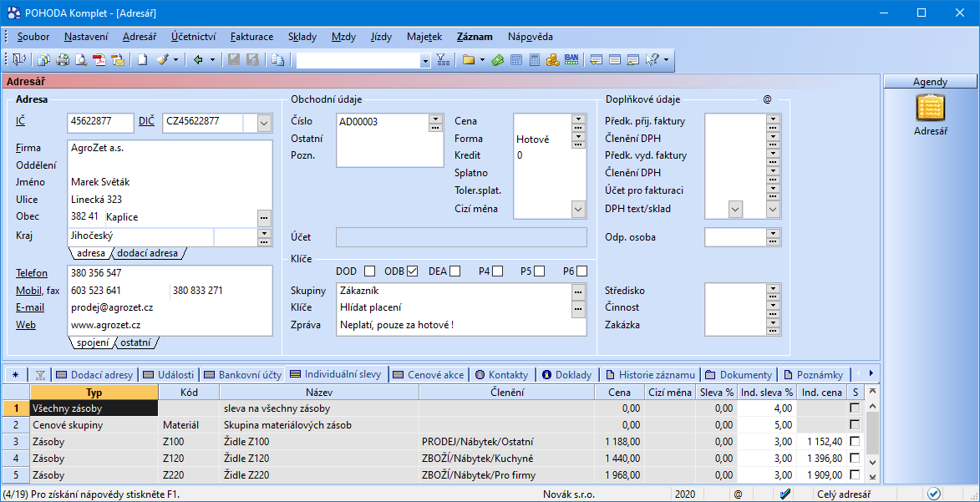This screenshot has width=980, height=502.
Task: Tick S checkbox in Židle Z220 row
Action: tap(855, 474)
